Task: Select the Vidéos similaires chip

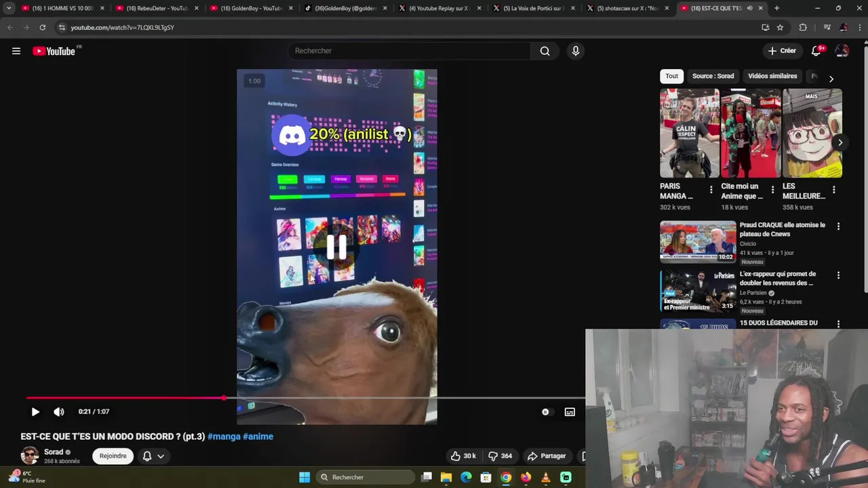Action: click(x=772, y=76)
